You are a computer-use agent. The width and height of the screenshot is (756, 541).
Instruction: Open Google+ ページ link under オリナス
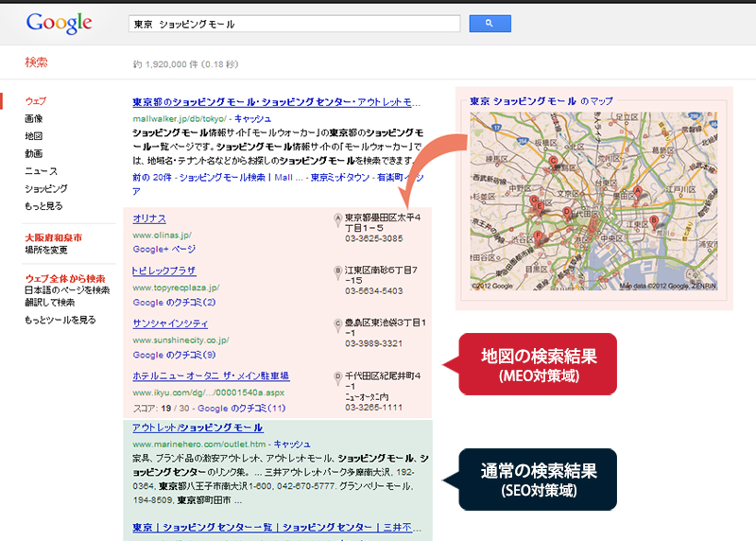pyautogui.click(x=164, y=249)
